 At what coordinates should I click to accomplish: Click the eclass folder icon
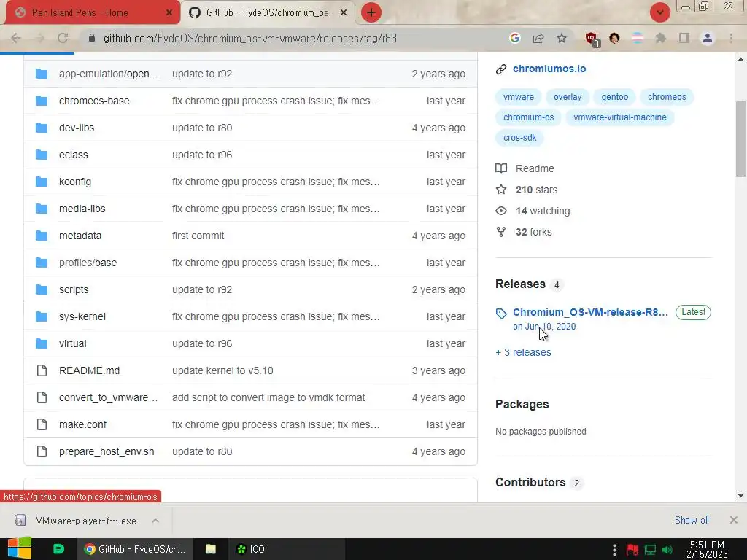[x=42, y=155]
